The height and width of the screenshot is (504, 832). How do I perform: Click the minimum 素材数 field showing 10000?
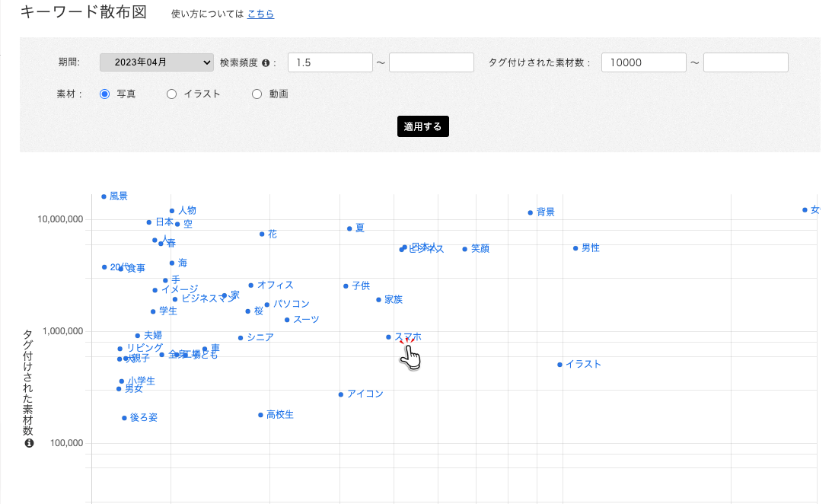643,62
